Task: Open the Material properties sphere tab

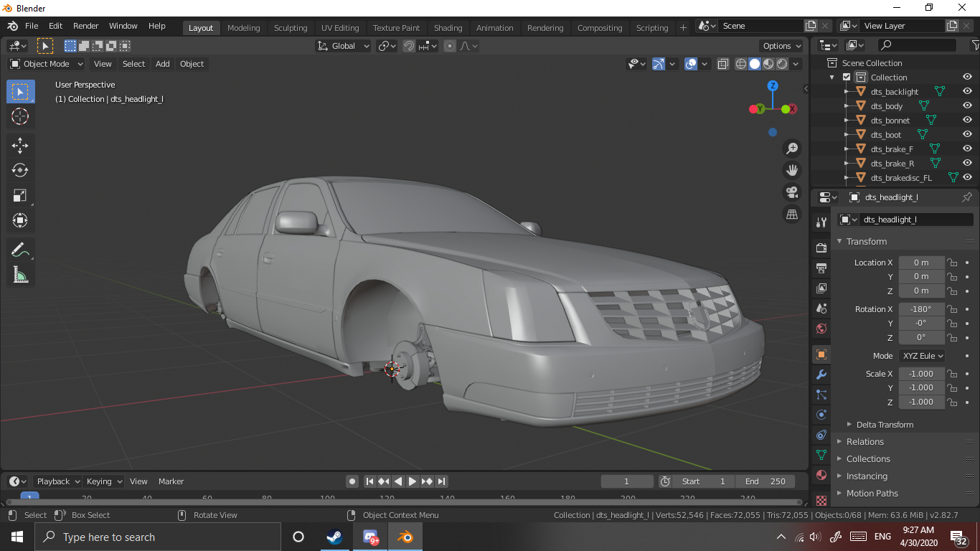Action: [821, 475]
